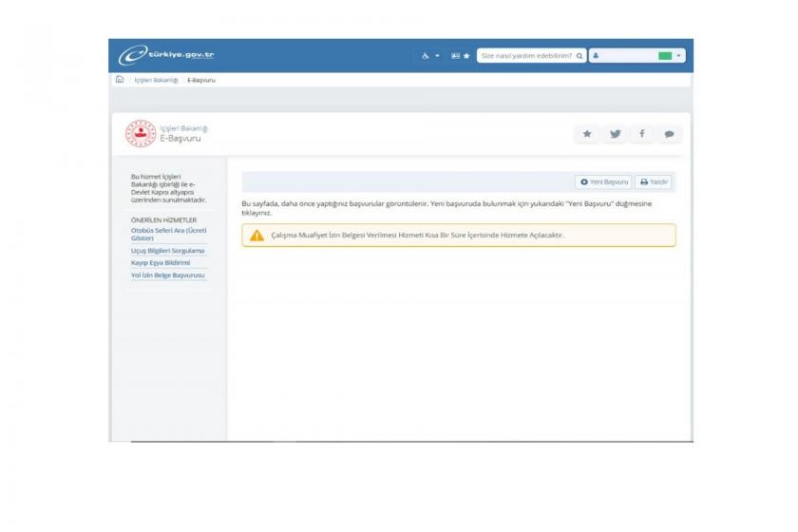The width and height of the screenshot is (798, 532).
Task: Open the accessibility options dropdown
Action: 430,56
